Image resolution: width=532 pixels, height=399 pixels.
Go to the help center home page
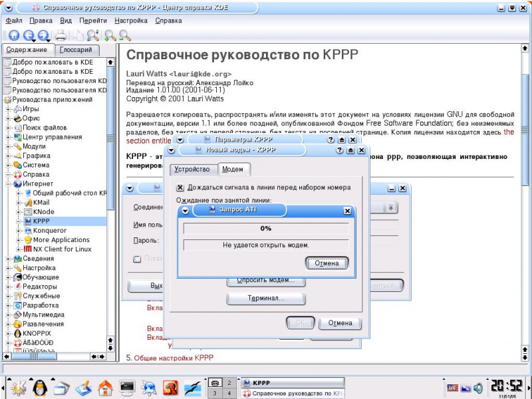point(13,35)
